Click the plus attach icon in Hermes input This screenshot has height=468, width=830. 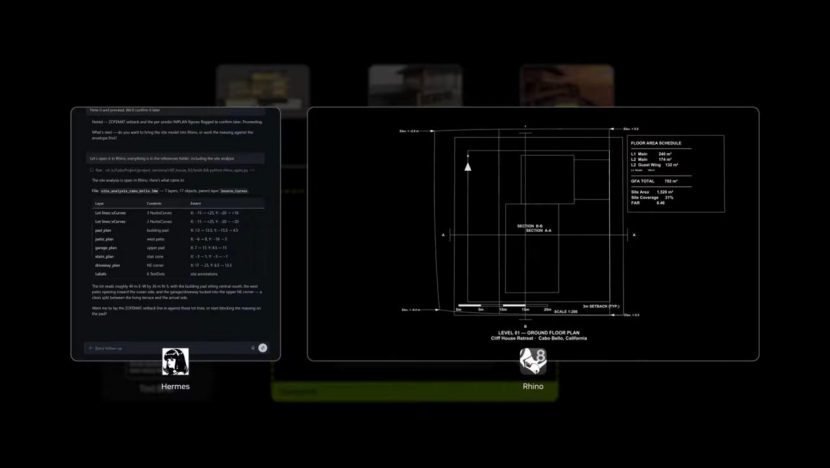pyautogui.click(x=91, y=348)
